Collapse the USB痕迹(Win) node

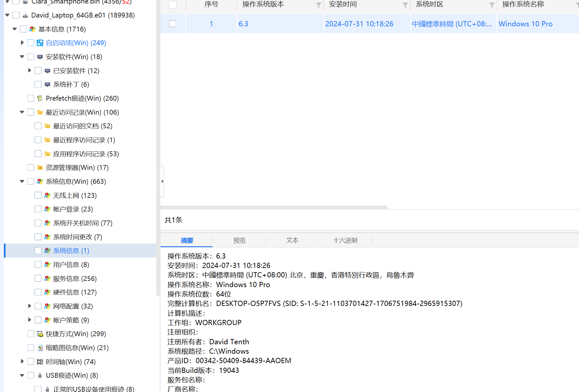coord(22,375)
